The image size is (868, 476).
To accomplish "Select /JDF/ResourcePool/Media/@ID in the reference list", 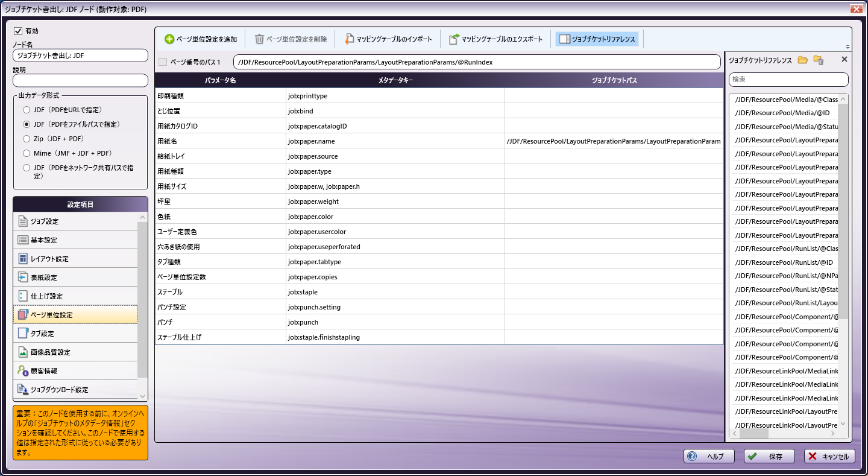I will (784, 113).
